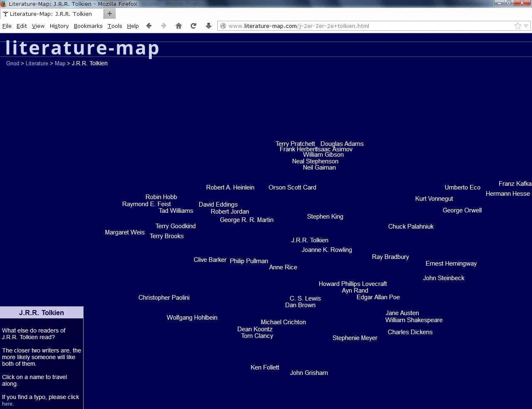The height and width of the screenshot is (409, 532).
Task: Travel to Tad Williams
Action: 176,211
